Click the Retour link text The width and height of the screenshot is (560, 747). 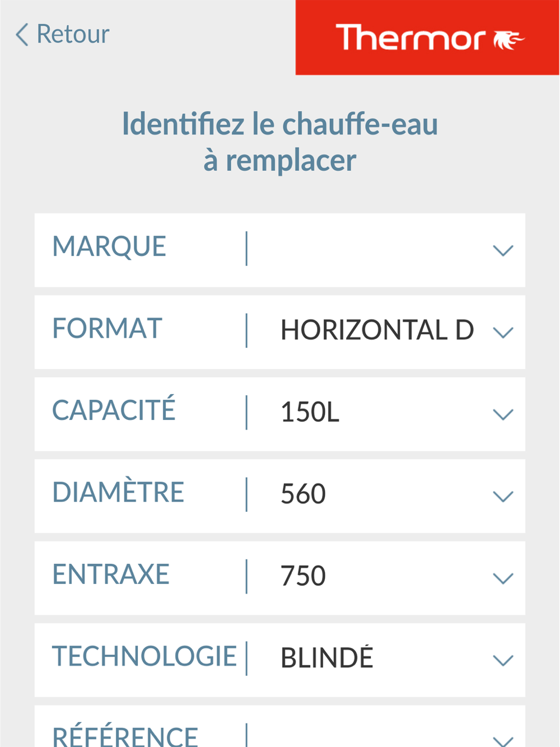pos(73,35)
